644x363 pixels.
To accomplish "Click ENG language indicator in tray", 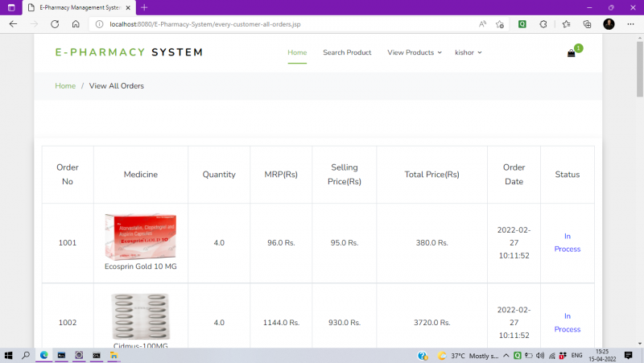I will [x=576, y=356].
